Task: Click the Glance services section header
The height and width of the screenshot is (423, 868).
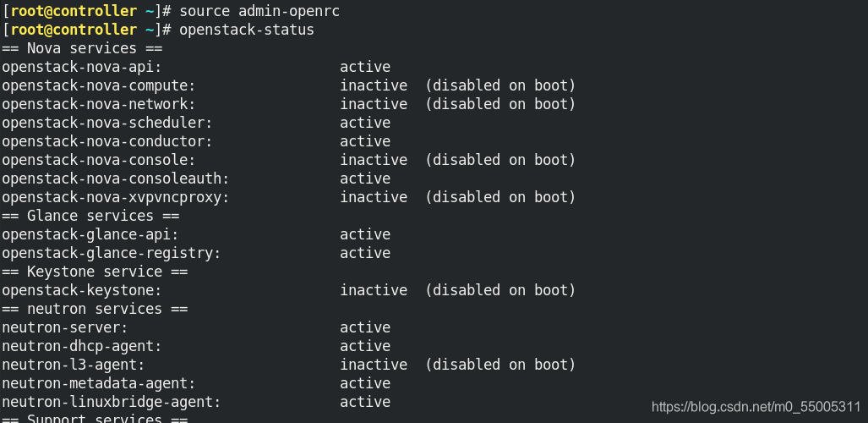Action: coord(90,216)
